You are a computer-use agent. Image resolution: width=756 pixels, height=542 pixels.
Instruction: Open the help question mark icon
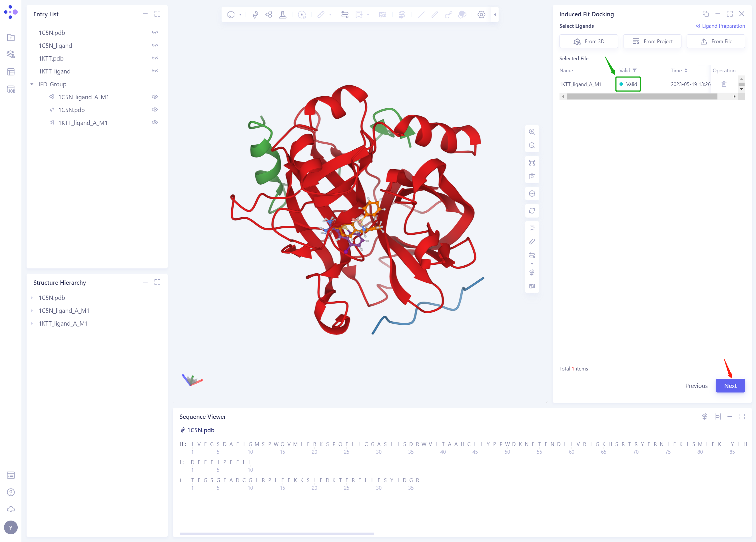pyautogui.click(x=11, y=492)
